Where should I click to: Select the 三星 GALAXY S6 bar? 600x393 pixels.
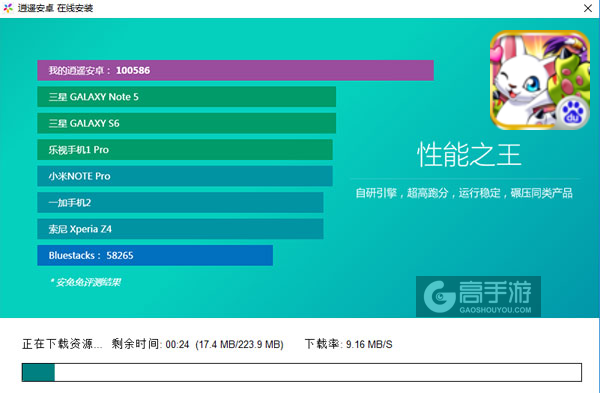click(x=186, y=123)
